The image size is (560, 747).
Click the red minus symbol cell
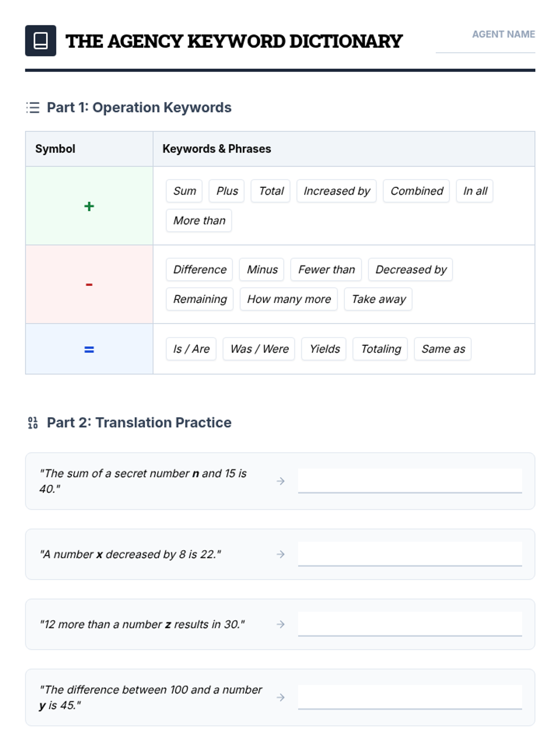[x=89, y=284]
